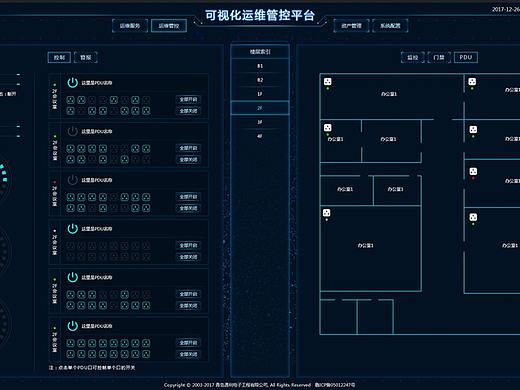Click 全部关闭 in the fourth PDU panel
Image resolution: width=520 pixels, height=390 pixels.
click(188, 257)
